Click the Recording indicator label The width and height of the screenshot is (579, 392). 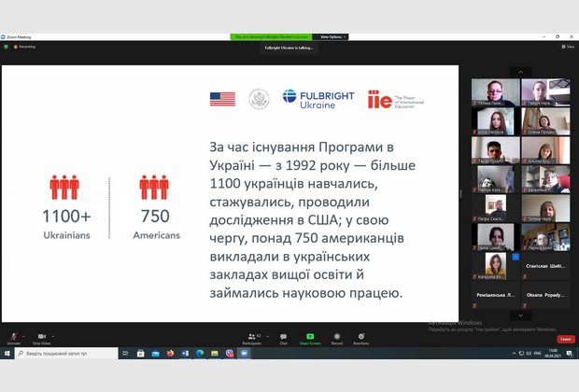(25, 46)
